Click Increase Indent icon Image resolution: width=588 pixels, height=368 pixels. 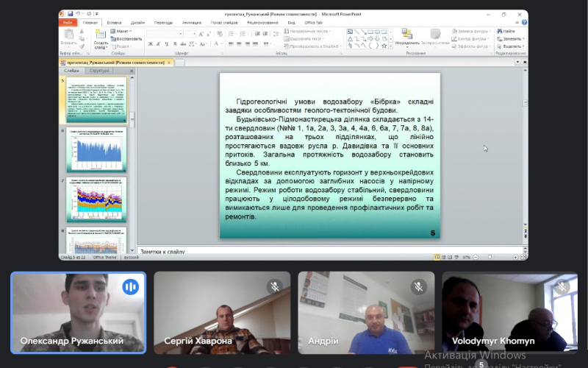265,34
